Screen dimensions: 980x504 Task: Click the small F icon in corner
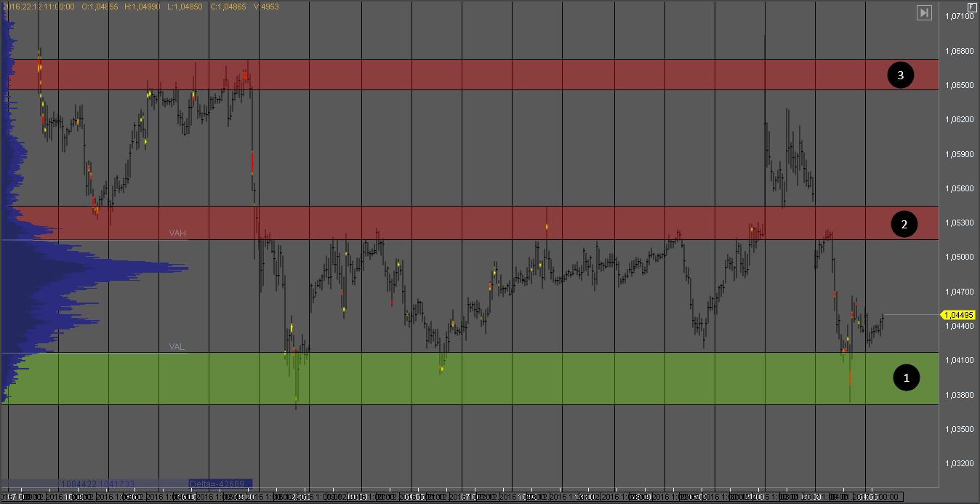tap(971, 6)
